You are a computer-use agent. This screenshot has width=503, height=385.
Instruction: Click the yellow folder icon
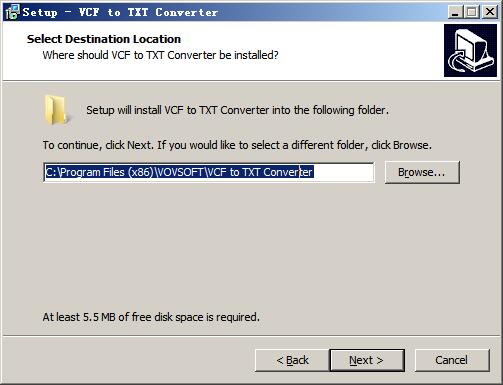click(57, 110)
